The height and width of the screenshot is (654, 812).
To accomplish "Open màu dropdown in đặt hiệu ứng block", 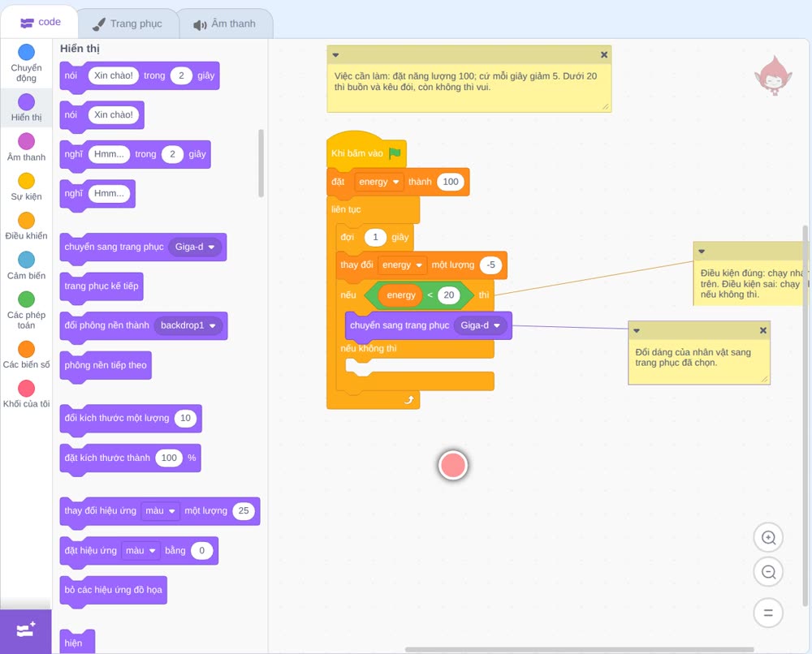I will pyautogui.click(x=140, y=550).
